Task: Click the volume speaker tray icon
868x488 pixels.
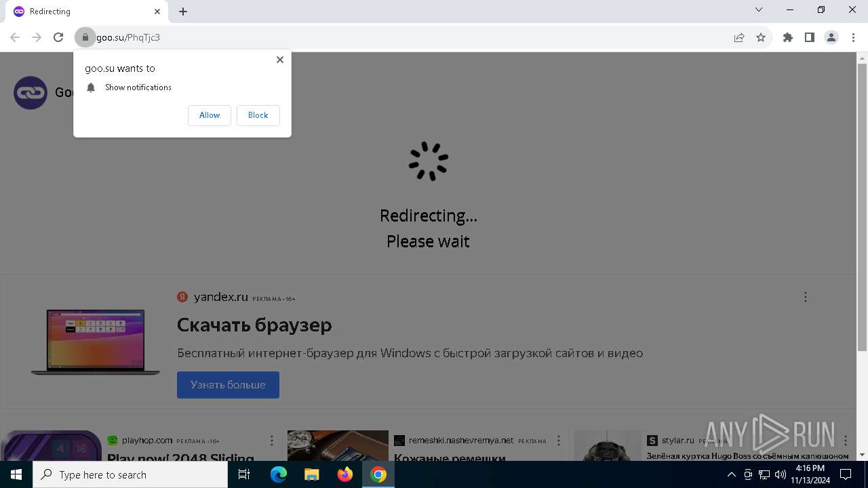Action: click(780, 474)
